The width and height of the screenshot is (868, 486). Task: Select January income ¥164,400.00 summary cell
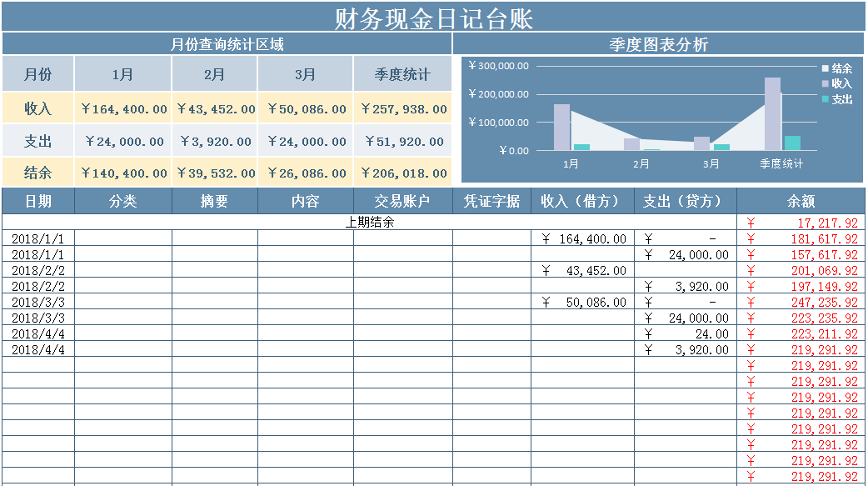tap(123, 108)
